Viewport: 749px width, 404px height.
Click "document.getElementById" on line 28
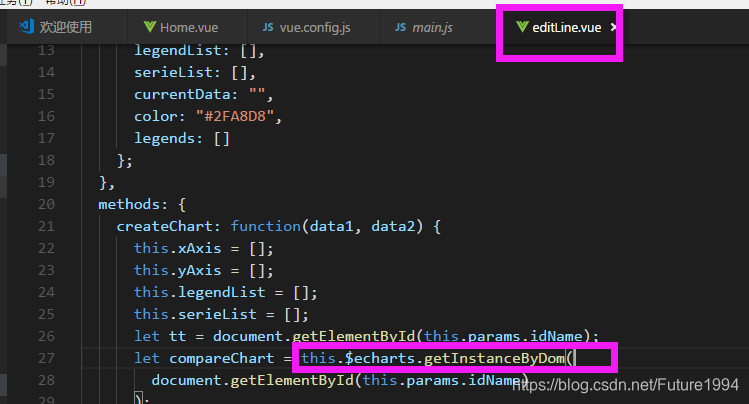[252, 380]
